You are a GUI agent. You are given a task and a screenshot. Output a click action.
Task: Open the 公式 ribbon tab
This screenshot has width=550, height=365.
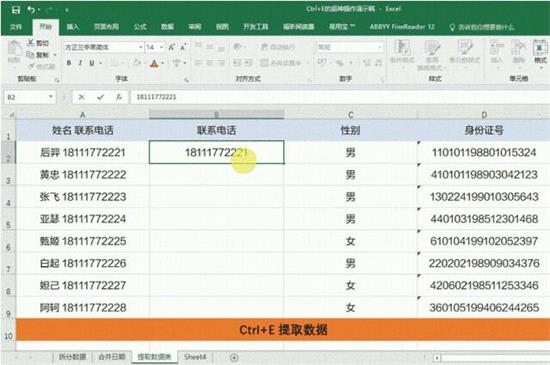point(140,27)
